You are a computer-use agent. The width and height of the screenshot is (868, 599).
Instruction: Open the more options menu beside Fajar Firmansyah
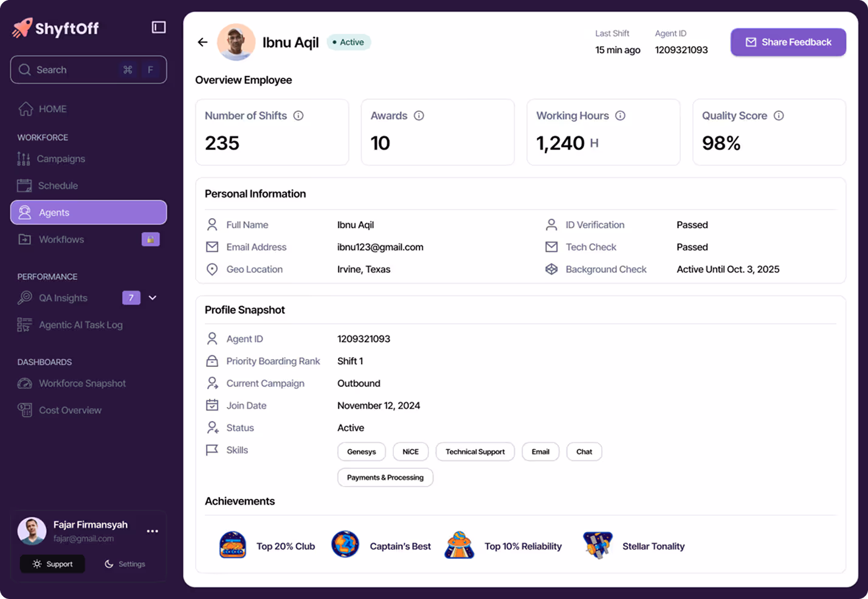pos(152,531)
